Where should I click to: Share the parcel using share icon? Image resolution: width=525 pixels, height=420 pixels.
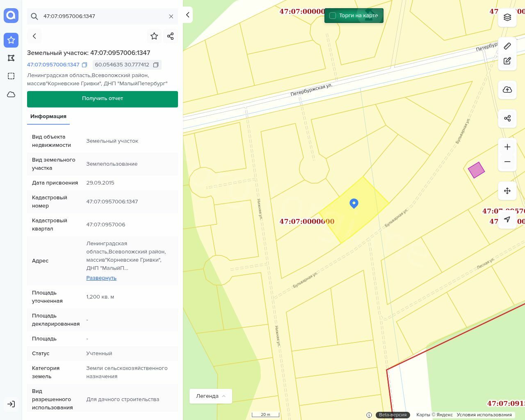[x=171, y=36]
